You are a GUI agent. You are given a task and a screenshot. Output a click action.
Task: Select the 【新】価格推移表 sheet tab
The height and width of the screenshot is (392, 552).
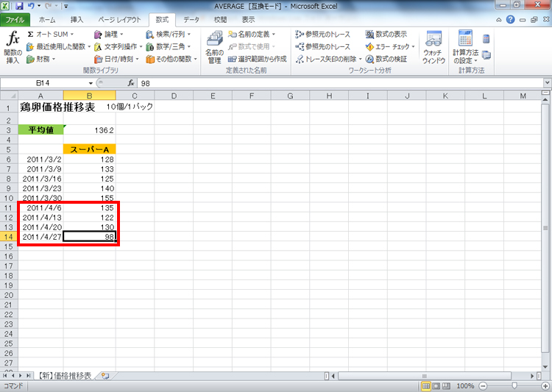pos(65,376)
